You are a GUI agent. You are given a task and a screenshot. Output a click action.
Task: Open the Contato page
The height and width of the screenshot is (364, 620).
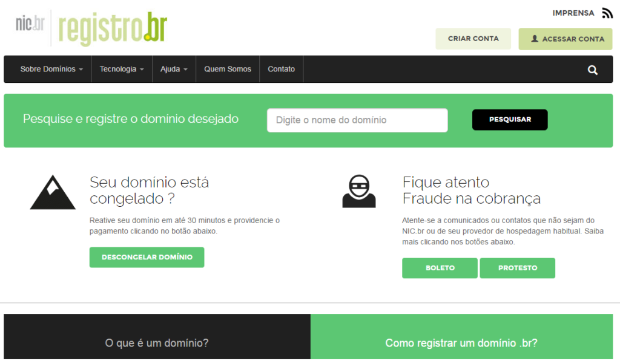pyautogui.click(x=281, y=69)
